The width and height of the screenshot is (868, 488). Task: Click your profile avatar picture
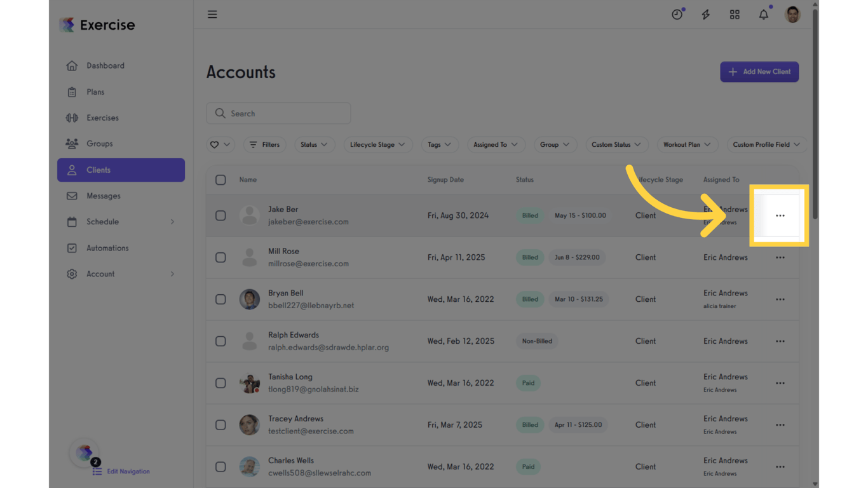(x=792, y=14)
